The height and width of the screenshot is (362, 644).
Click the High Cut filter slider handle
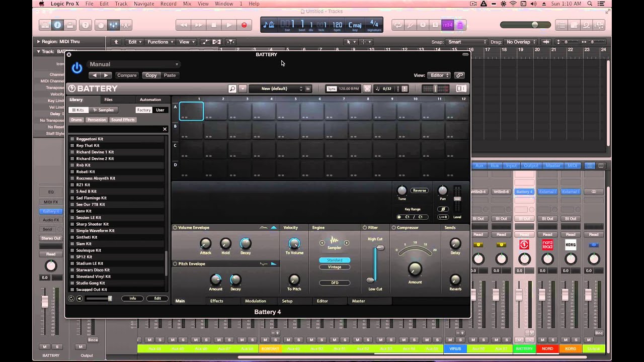pos(380,247)
